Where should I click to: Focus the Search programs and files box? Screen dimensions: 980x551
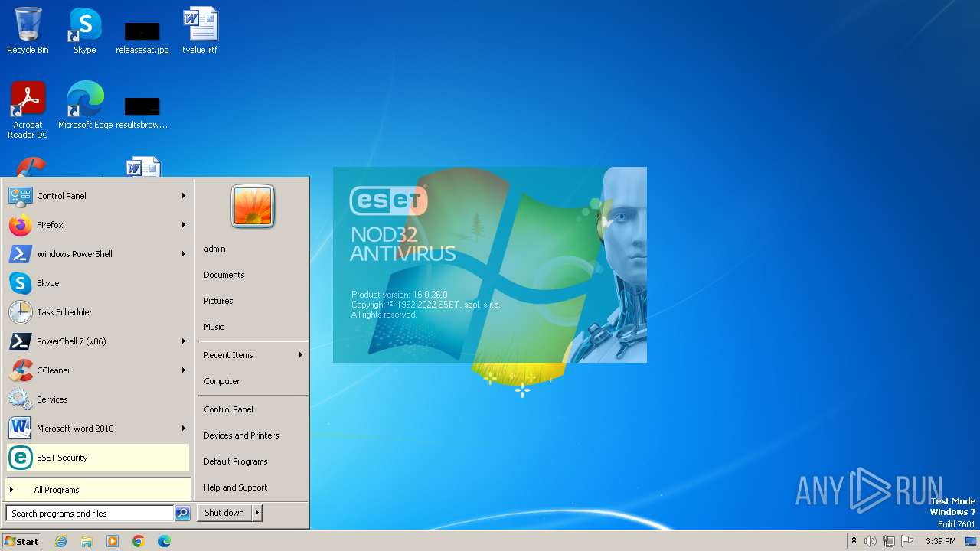pyautogui.click(x=90, y=514)
